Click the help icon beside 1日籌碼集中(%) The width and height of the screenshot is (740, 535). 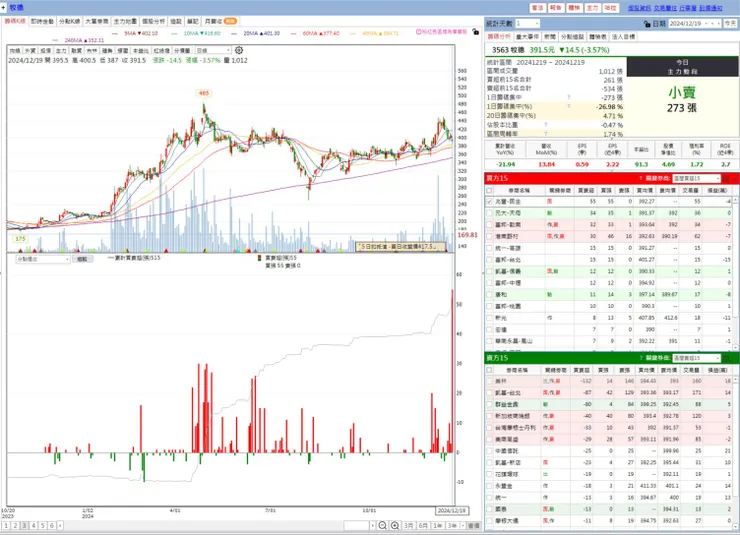tap(568, 107)
